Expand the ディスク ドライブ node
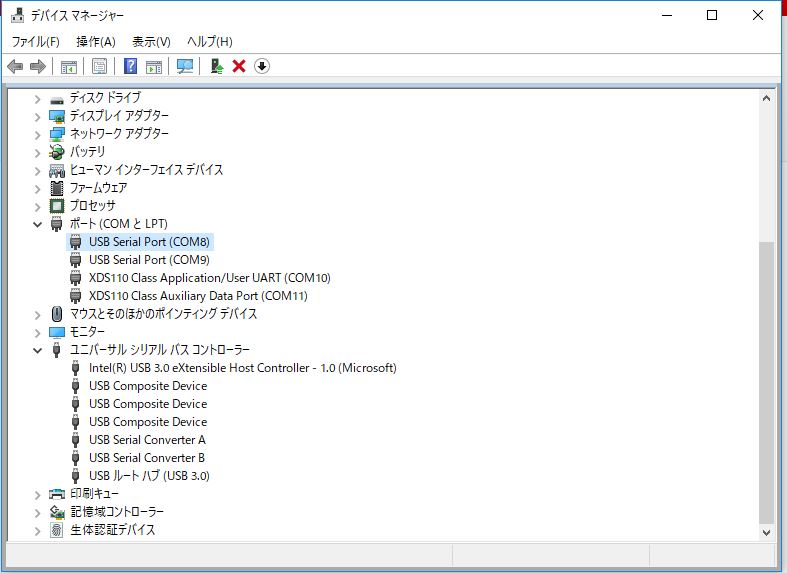The width and height of the screenshot is (787, 573). 37,99
